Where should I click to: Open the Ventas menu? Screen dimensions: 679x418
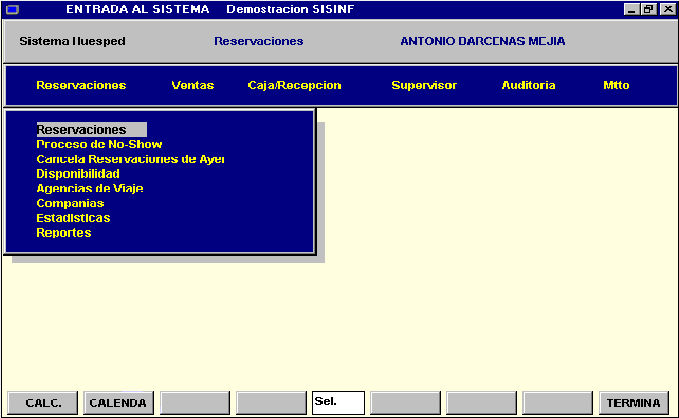click(192, 86)
